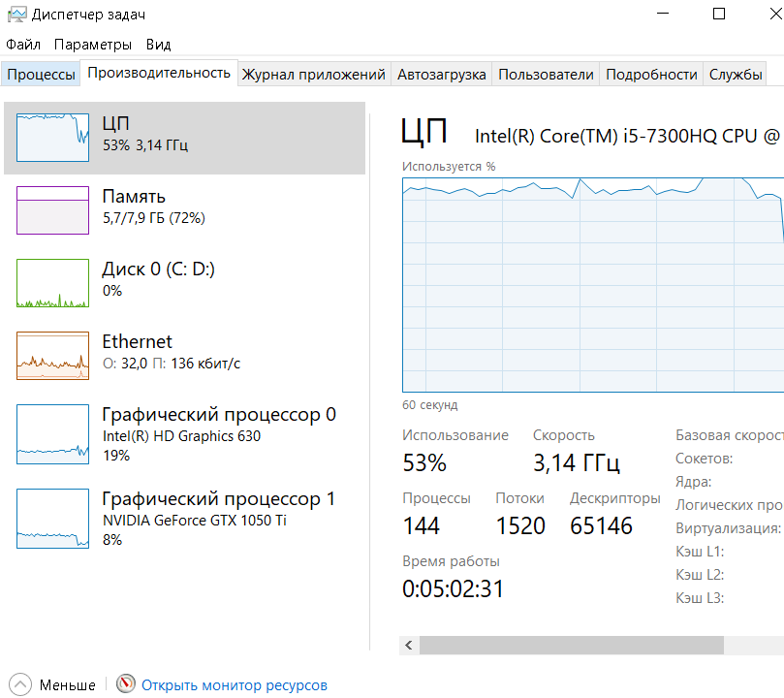This screenshot has width=784, height=698.
Task: Switch to the Процессы tab
Action: 41,75
